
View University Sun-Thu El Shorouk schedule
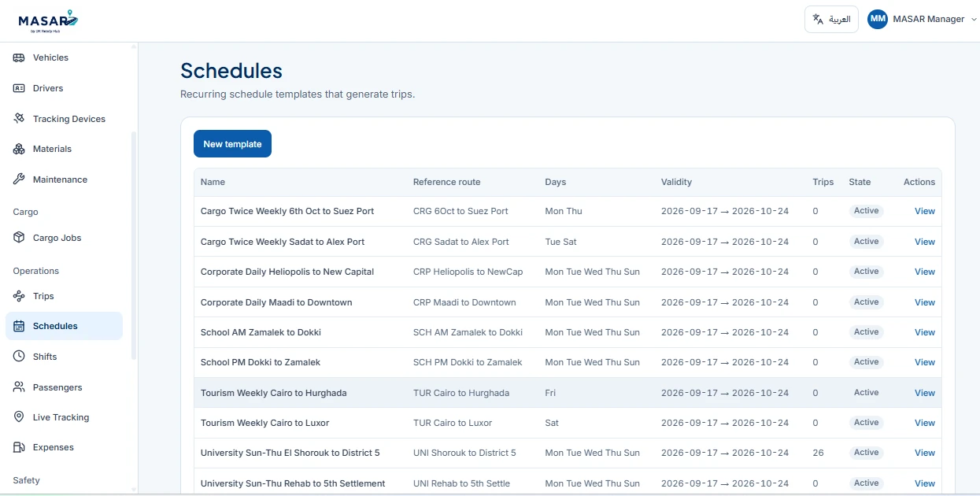pyautogui.click(x=924, y=453)
